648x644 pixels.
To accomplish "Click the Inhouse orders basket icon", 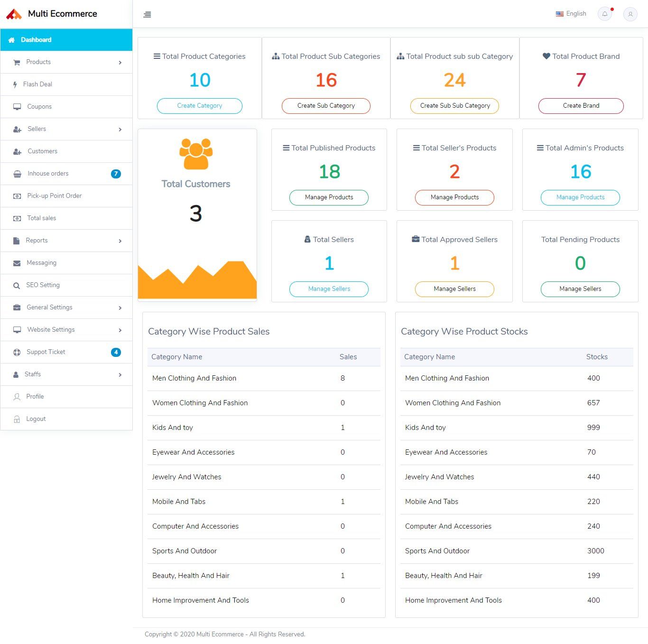I will click(17, 174).
